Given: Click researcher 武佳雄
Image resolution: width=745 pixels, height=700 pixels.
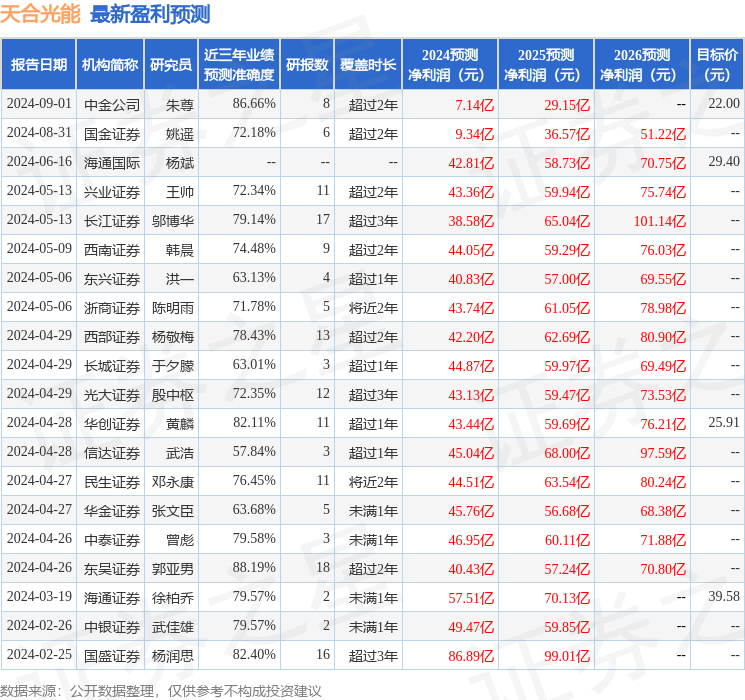Looking at the screenshot, I should [172, 626].
